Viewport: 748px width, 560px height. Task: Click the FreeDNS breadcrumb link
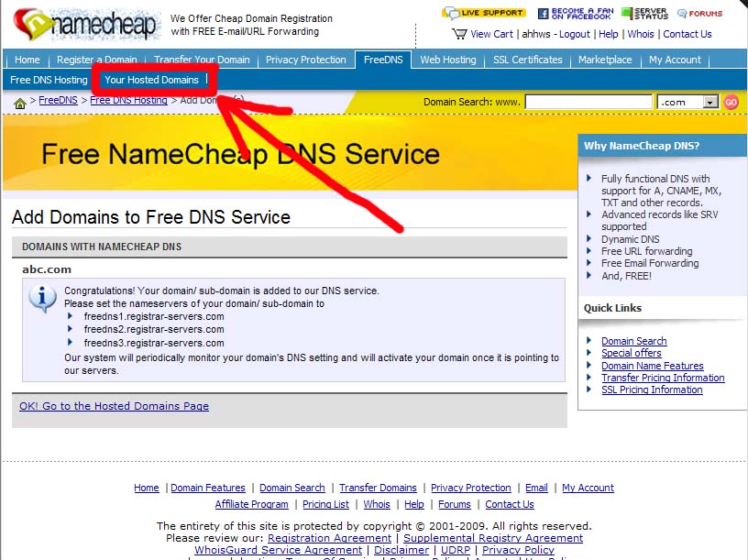pos(58,100)
